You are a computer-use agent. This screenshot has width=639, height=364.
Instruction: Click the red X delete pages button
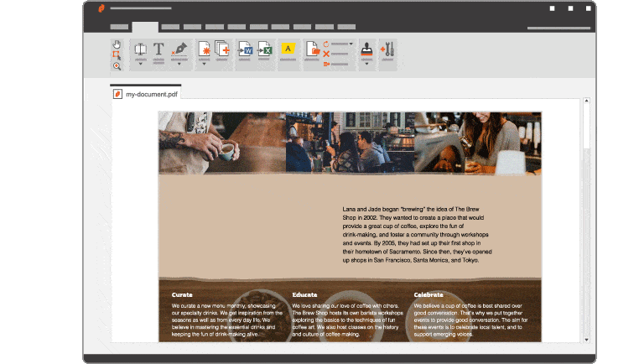(x=326, y=54)
